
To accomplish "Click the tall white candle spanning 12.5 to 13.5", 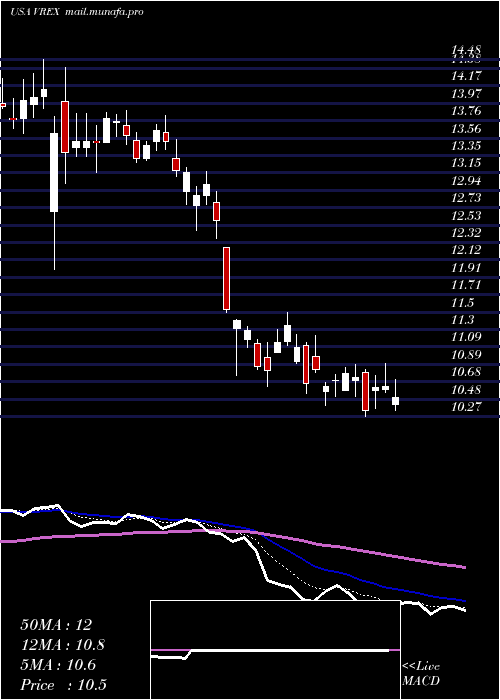I will [x=54, y=172].
